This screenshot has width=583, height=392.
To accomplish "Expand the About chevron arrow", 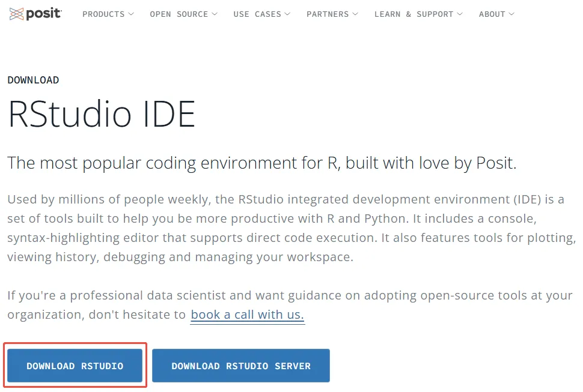I will point(511,14).
